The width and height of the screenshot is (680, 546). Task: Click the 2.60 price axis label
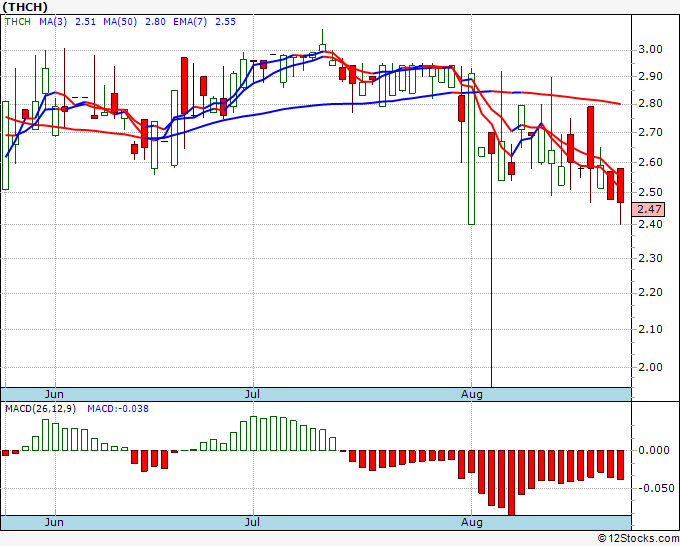pos(650,162)
